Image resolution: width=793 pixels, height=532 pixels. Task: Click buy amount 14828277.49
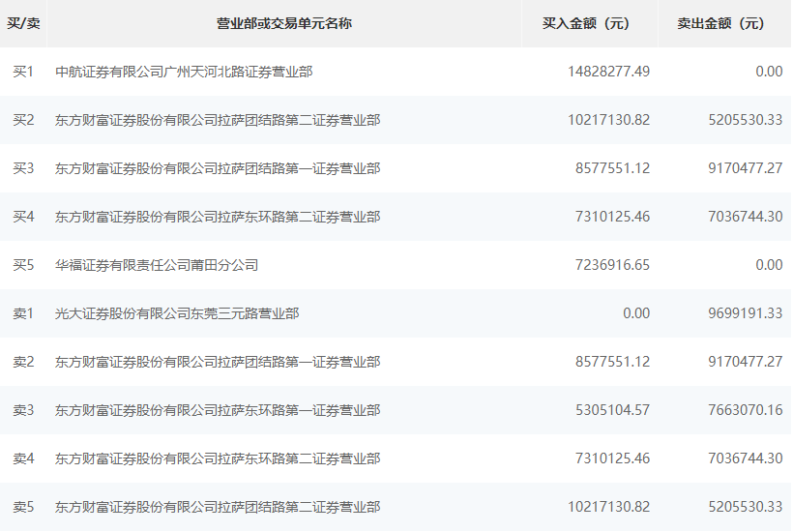point(608,72)
